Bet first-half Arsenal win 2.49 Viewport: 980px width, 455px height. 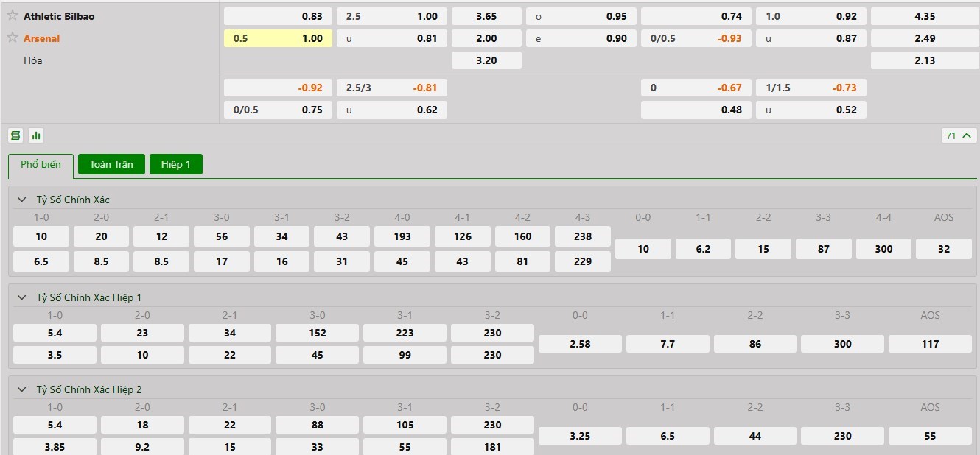point(925,38)
